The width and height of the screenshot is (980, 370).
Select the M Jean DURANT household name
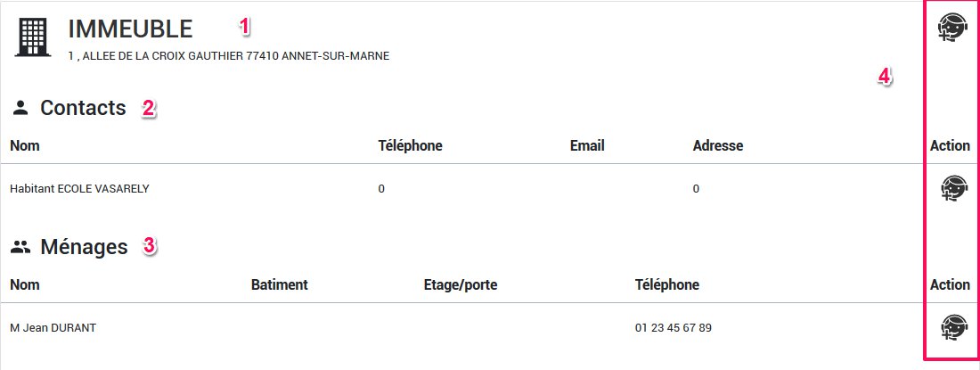coord(53,327)
